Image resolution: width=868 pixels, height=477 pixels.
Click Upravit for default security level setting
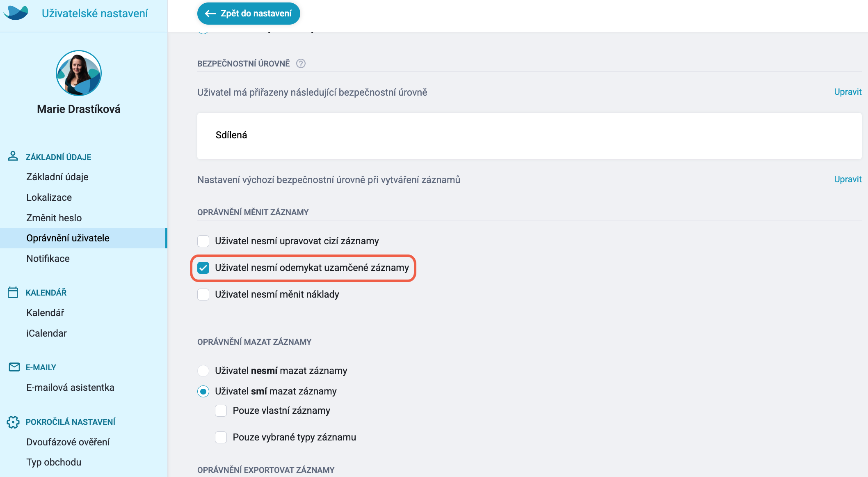click(847, 179)
